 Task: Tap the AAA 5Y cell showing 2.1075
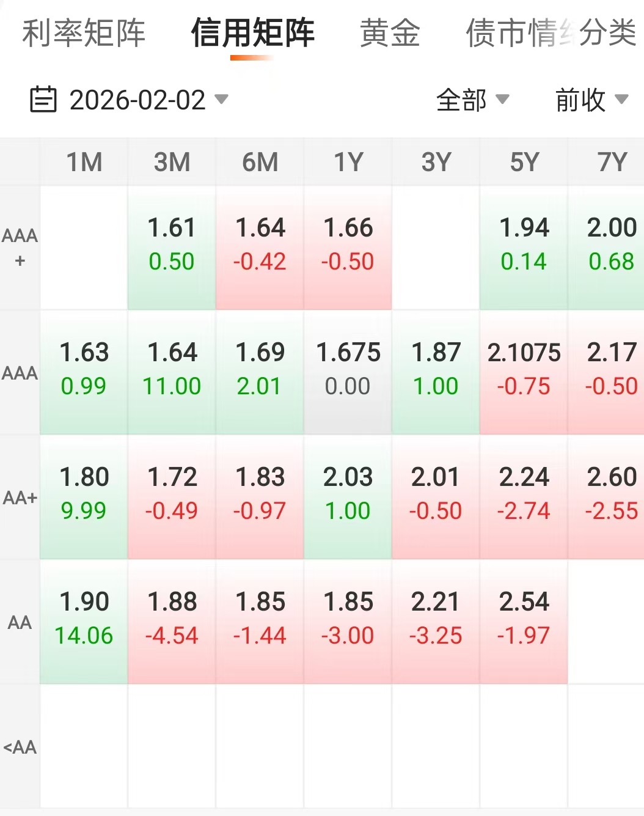524,372
